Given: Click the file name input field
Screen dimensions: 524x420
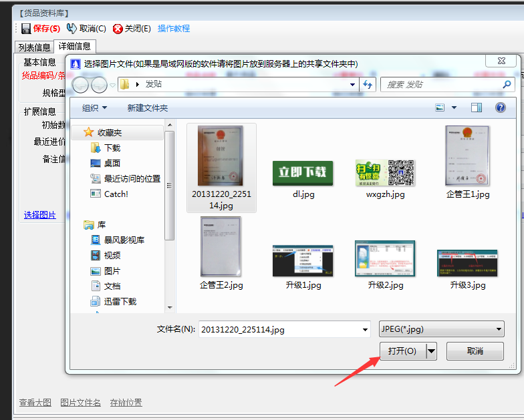Looking at the screenshot, I should coord(279,329).
